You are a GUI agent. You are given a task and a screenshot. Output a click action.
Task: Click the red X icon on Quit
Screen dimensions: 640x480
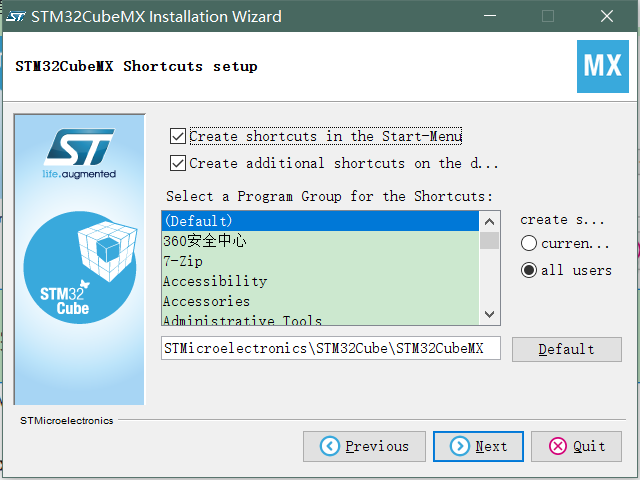(x=558, y=446)
